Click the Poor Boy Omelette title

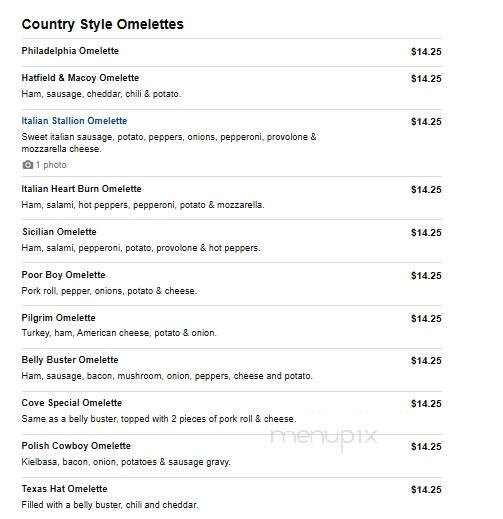pos(63,275)
